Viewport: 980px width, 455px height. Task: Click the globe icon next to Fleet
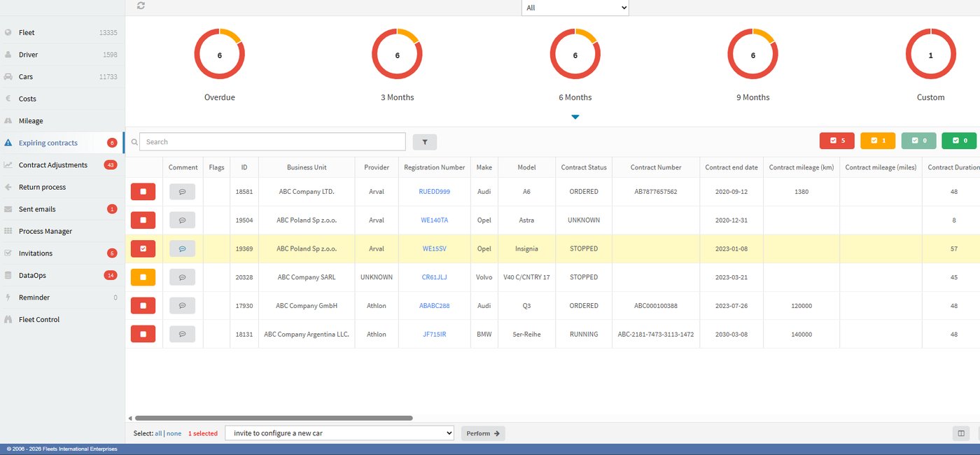8,32
